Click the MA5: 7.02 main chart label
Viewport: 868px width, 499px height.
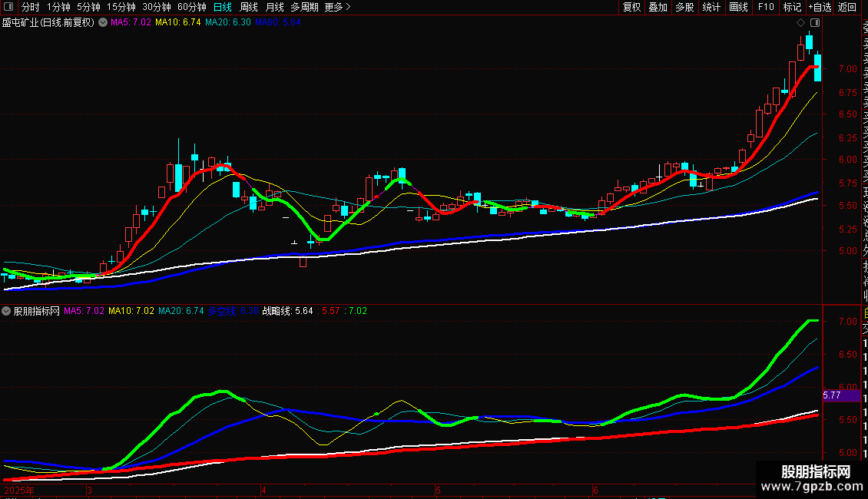pyautogui.click(x=131, y=23)
